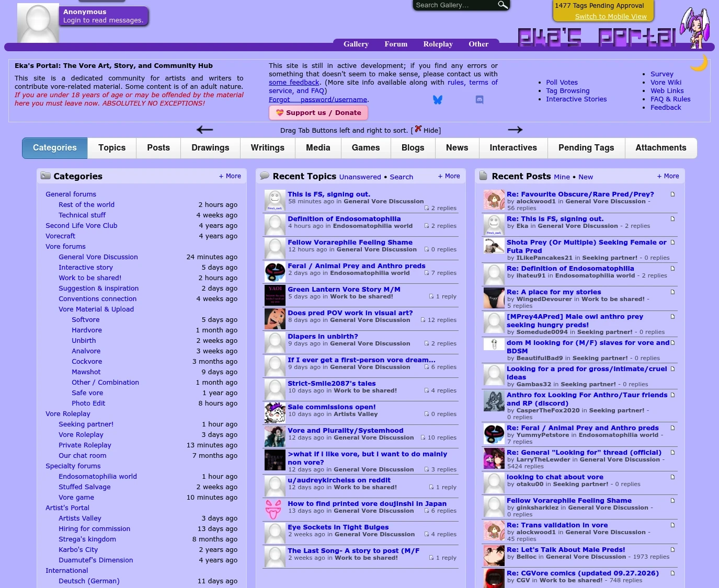Expand Recent Posts with the More link

tap(668, 176)
